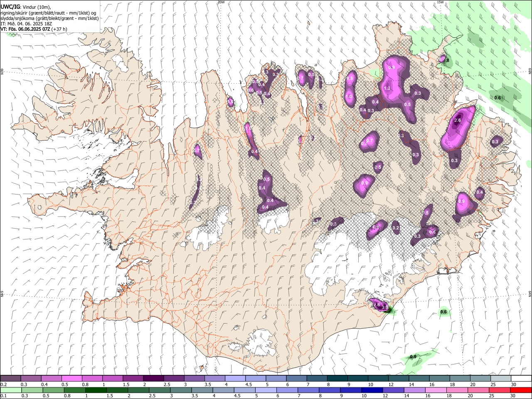Click black '0.9' in green patch south offshore
This screenshot has height=399, width=532.
click(413, 357)
